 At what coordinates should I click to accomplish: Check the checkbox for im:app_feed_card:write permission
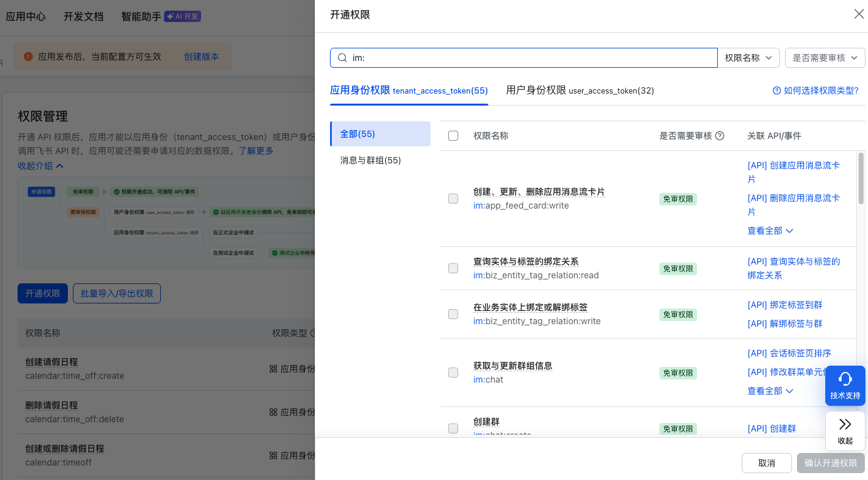coord(453,199)
